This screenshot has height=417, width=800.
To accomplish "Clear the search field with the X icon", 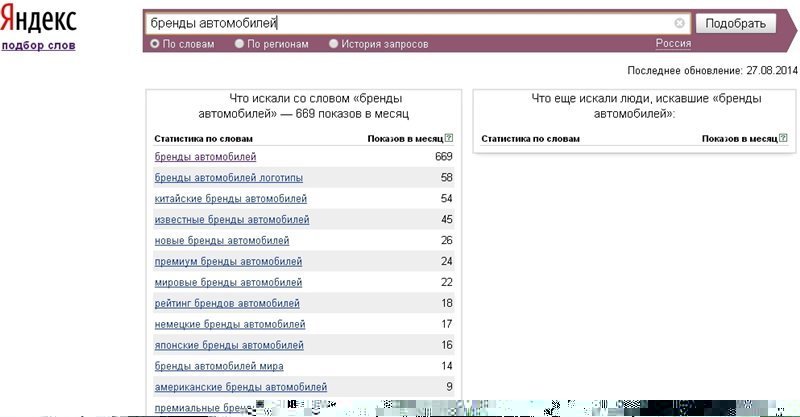I will 680,23.
